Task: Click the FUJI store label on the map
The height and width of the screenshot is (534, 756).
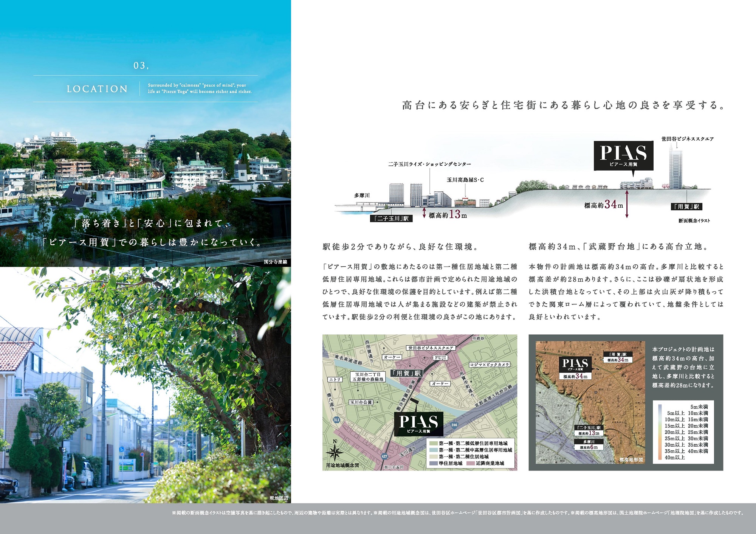Action: [441, 358]
